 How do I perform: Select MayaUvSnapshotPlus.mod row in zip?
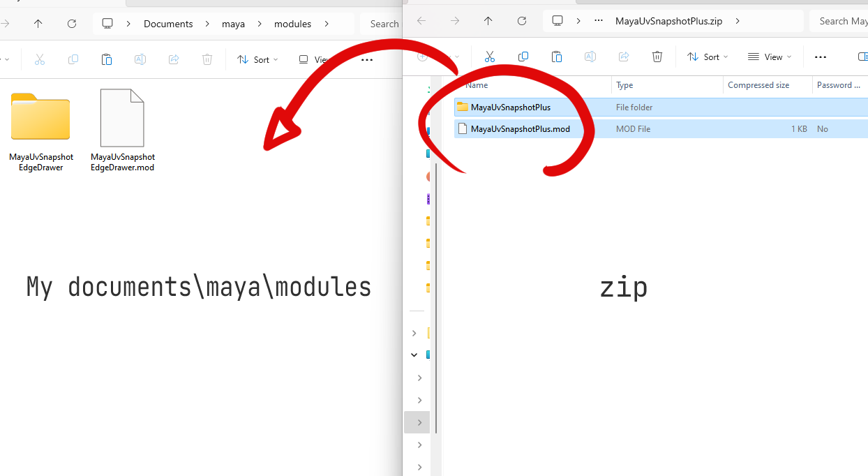point(661,129)
